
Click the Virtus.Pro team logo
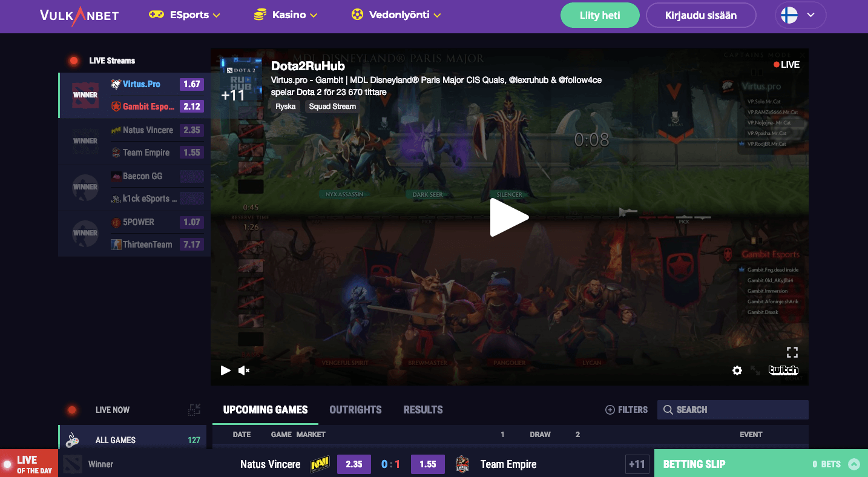pyautogui.click(x=116, y=84)
